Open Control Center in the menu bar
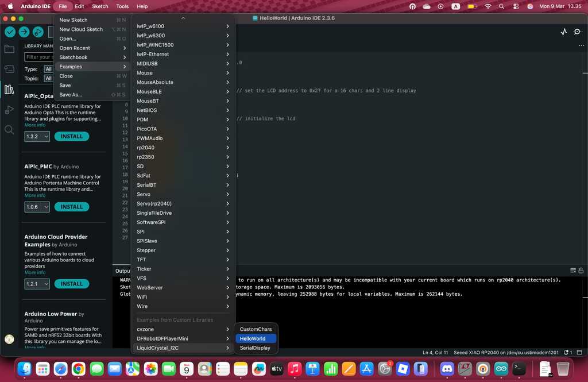This screenshot has height=382, width=588. [x=516, y=6]
